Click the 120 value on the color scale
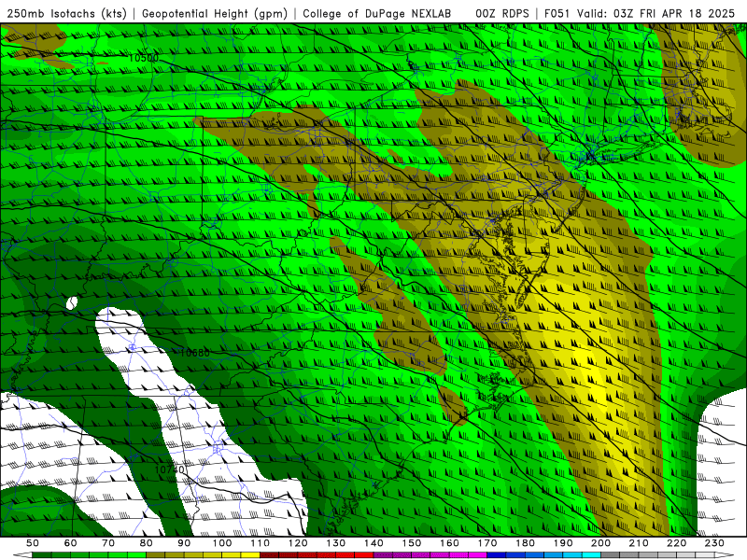 [x=298, y=543]
